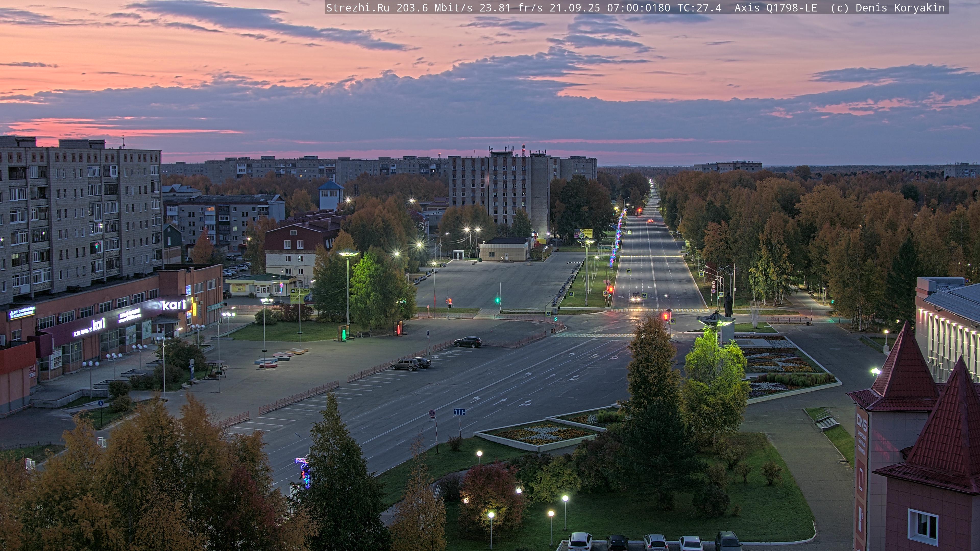
Task: Click the round no-stopping road sign
Action: (x=432, y=413)
